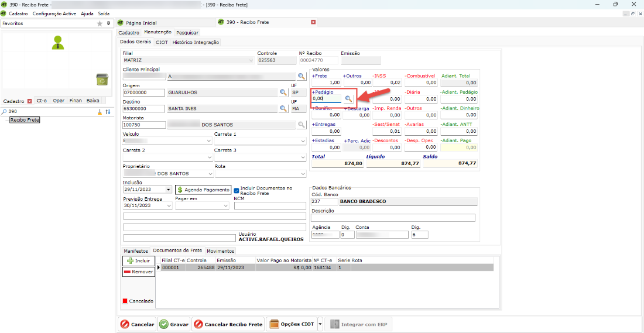Open Motorista lookup magnifier
The height and width of the screenshot is (333, 644).
point(302,125)
